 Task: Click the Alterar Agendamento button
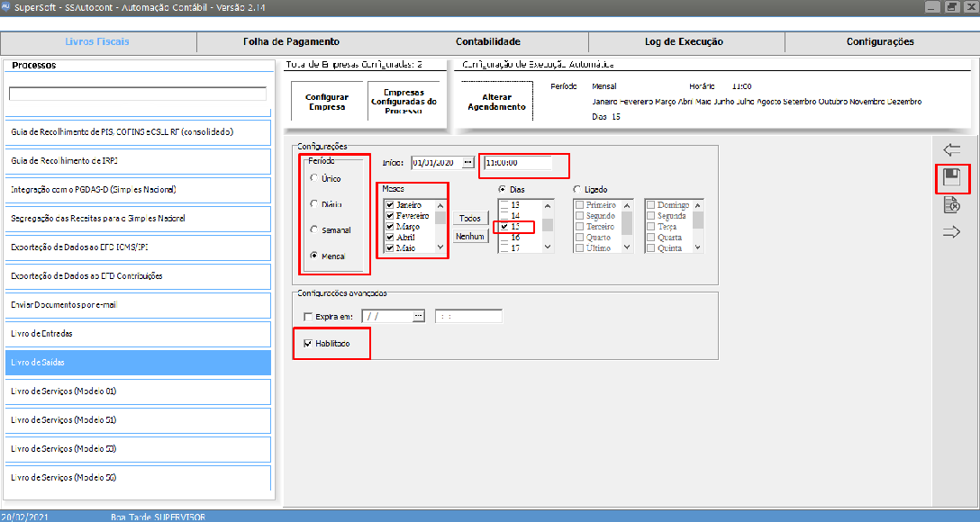pos(496,102)
